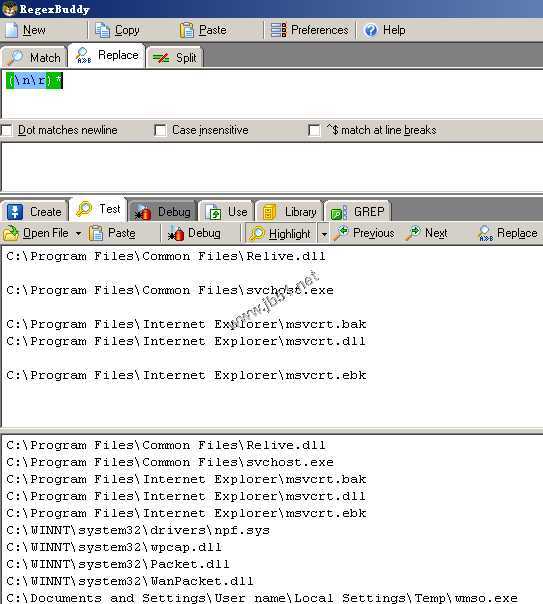This screenshot has width=543, height=604.
Task: Click the regex (\n\r)* in the editor
Action: [34, 81]
